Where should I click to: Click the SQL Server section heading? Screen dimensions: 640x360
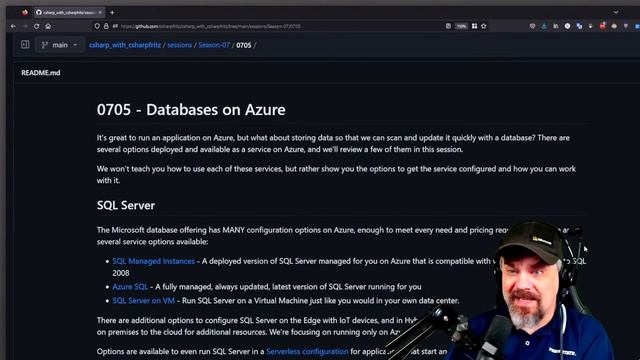click(126, 205)
